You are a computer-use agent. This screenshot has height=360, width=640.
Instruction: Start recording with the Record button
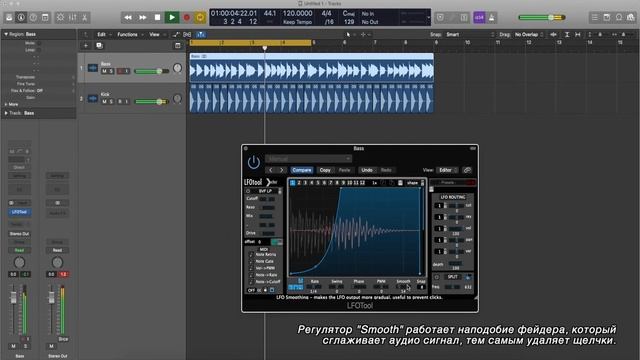187,18
